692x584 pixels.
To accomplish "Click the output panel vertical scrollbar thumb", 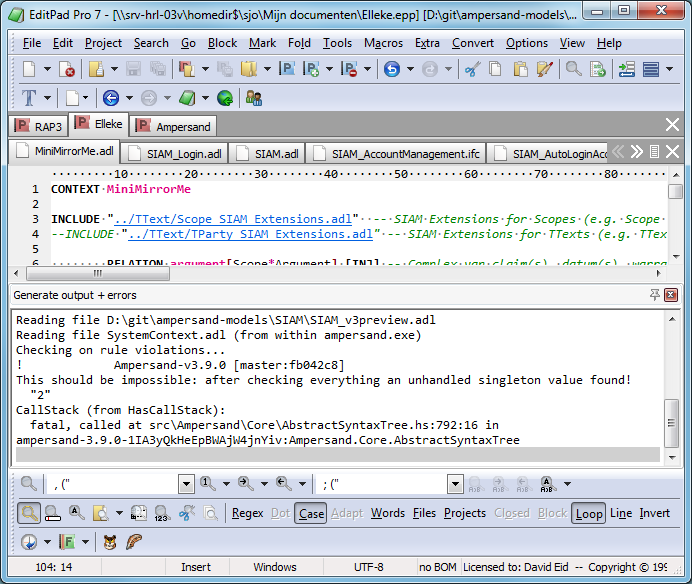I will (x=671, y=423).
